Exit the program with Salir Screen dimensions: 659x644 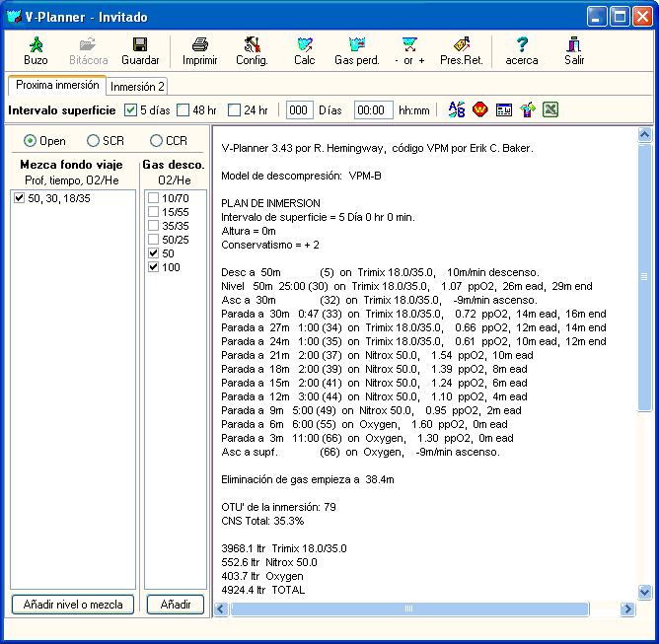574,51
